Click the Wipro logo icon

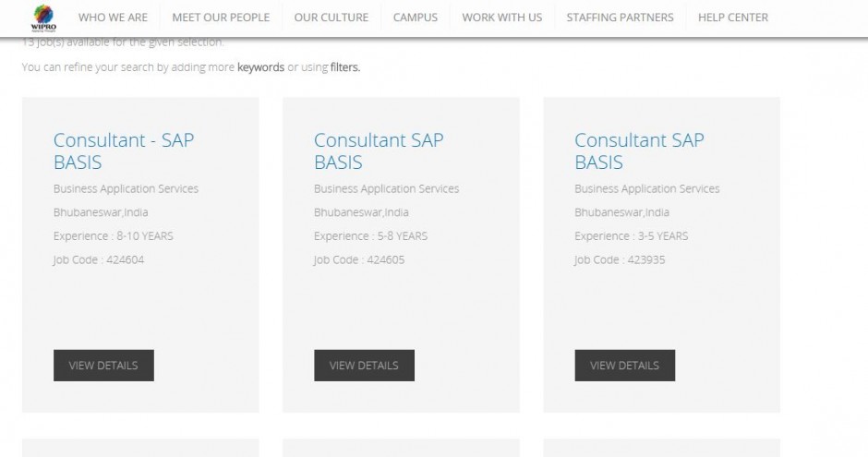43,17
